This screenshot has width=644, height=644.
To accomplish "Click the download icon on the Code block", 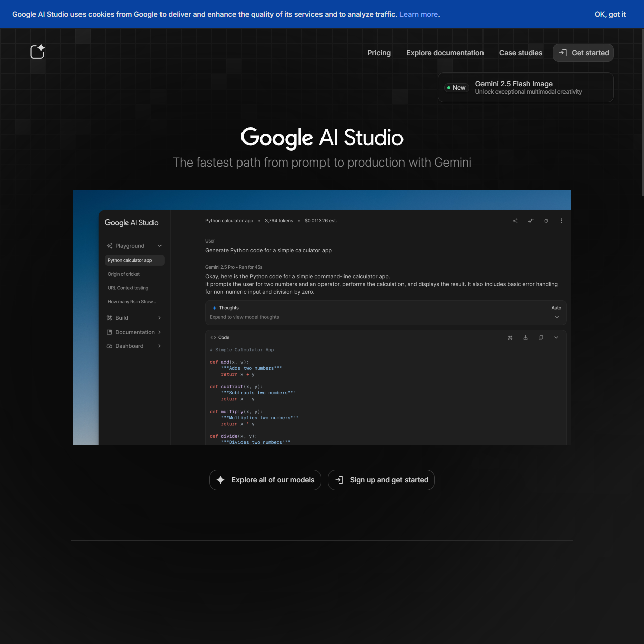I will pyautogui.click(x=525, y=337).
